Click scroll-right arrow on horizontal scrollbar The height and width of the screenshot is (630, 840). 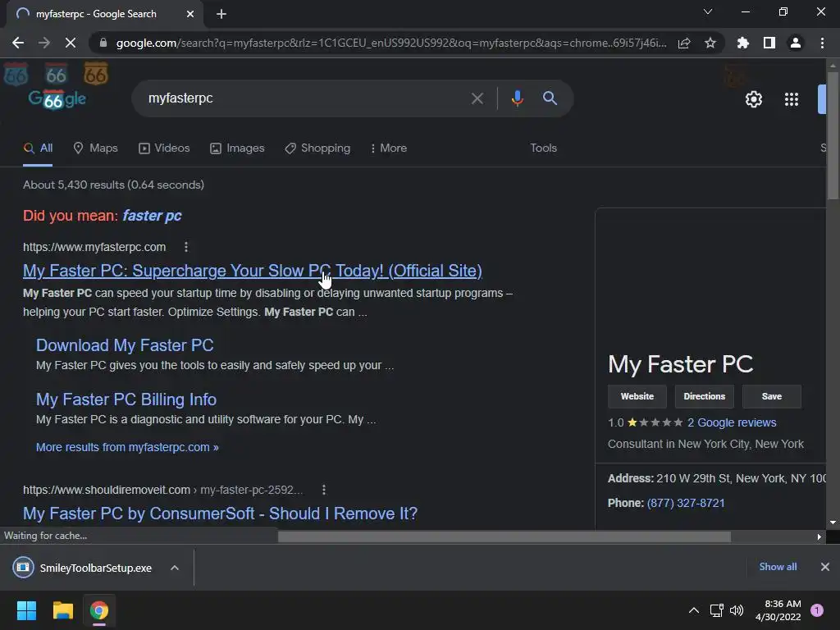(819, 536)
